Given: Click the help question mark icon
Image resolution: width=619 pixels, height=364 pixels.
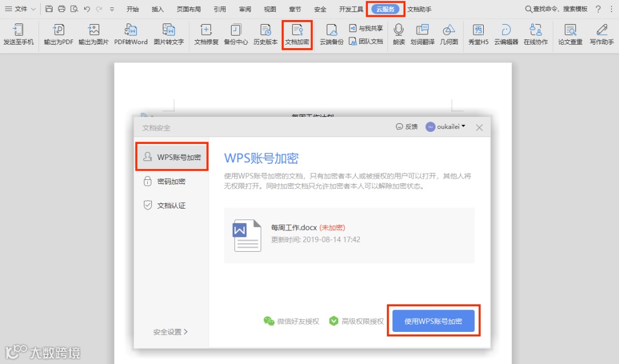Looking at the screenshot, I should [598, 9].
